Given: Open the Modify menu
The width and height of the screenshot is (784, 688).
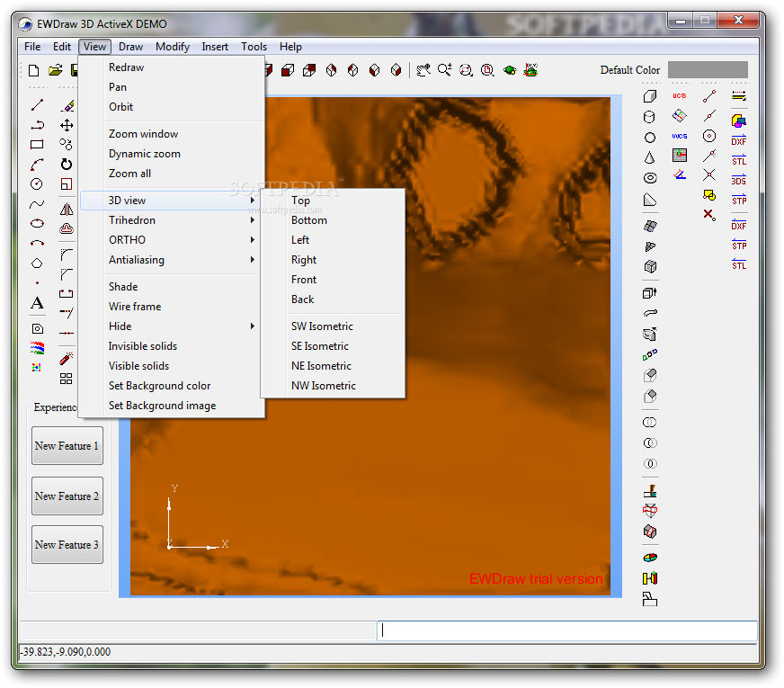Looking at the screenshot, I should (173, 47).
